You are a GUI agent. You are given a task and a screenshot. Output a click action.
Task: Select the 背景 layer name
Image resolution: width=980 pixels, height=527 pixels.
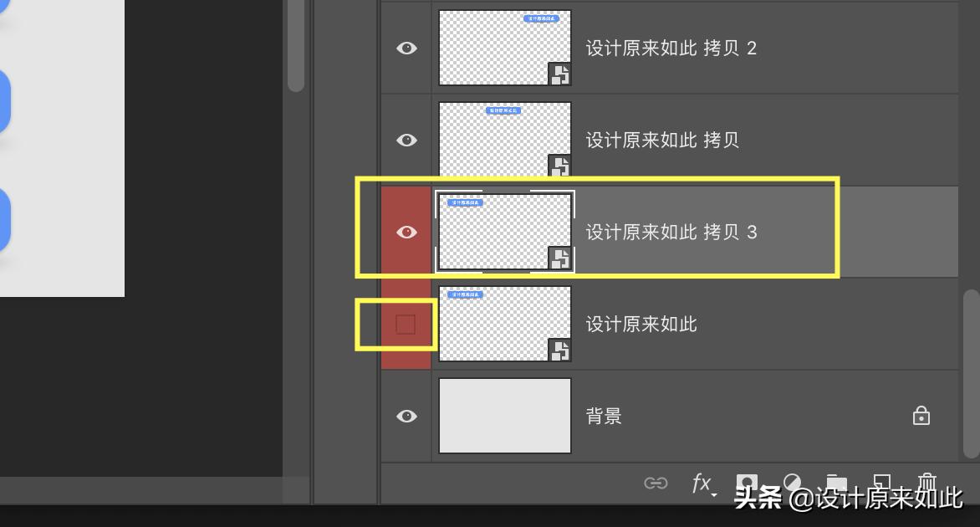pos(605,416)
